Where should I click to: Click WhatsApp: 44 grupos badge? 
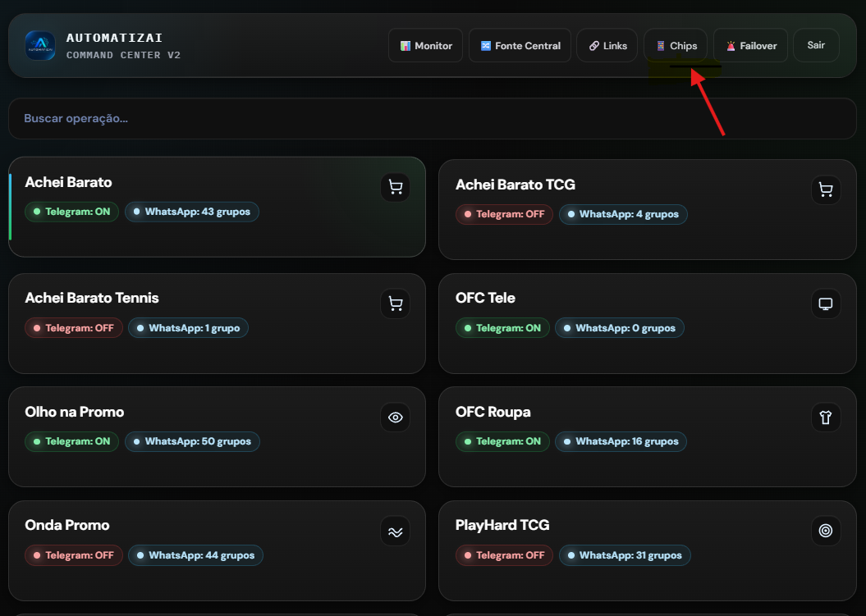pos(195,555)
